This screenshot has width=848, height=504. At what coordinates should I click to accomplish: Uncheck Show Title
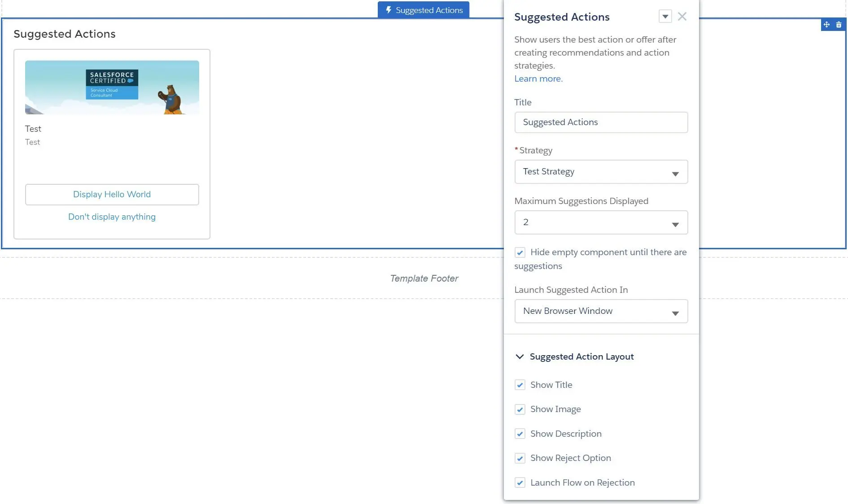[x=520, y=385]
